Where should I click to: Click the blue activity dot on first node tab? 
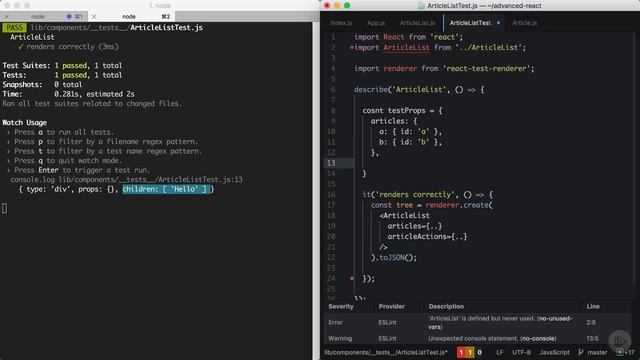click(69, 17)
